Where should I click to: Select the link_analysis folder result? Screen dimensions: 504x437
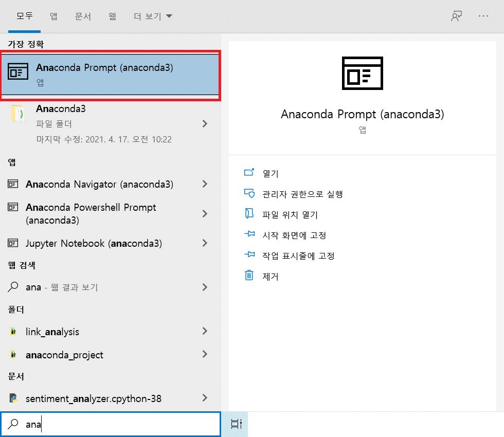point(110,331)
